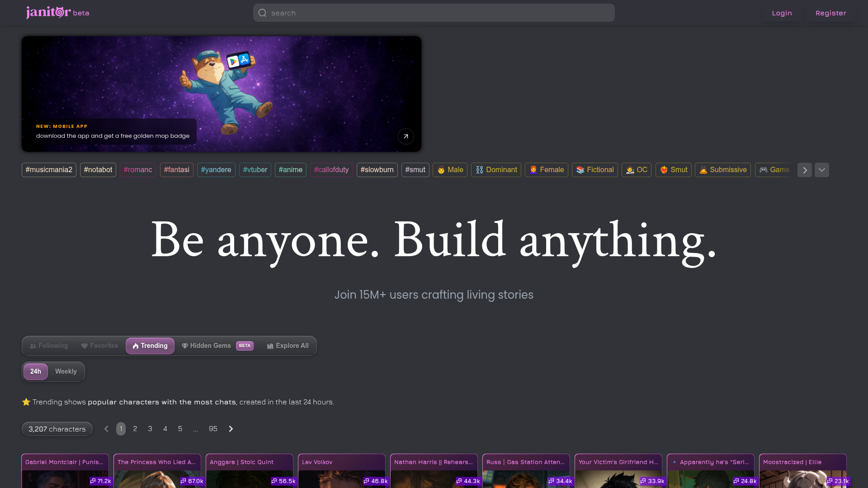The image size is (868, 488).
Task: Select the Dominant chains tag
Action: (496, 170)
